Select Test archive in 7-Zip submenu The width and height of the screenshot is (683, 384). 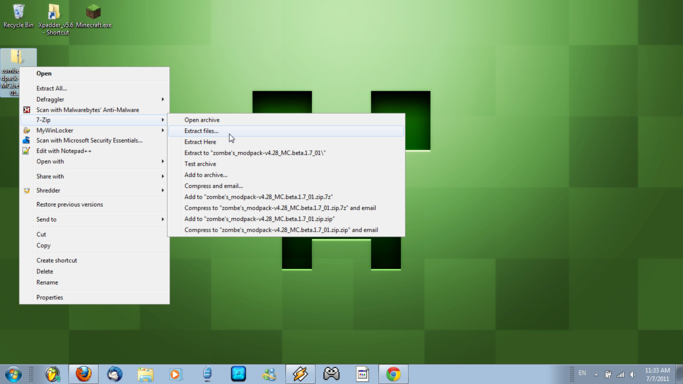(286, 164)
